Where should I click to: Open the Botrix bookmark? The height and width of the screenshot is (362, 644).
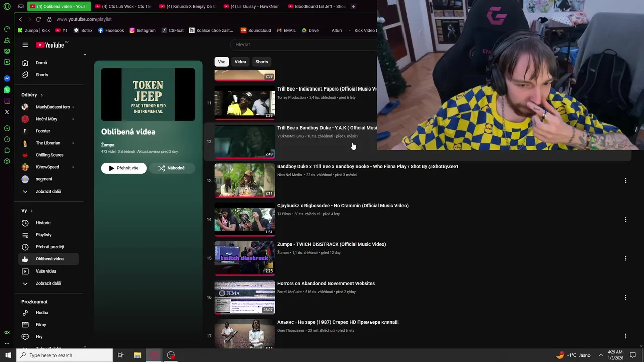pos(83,30)
